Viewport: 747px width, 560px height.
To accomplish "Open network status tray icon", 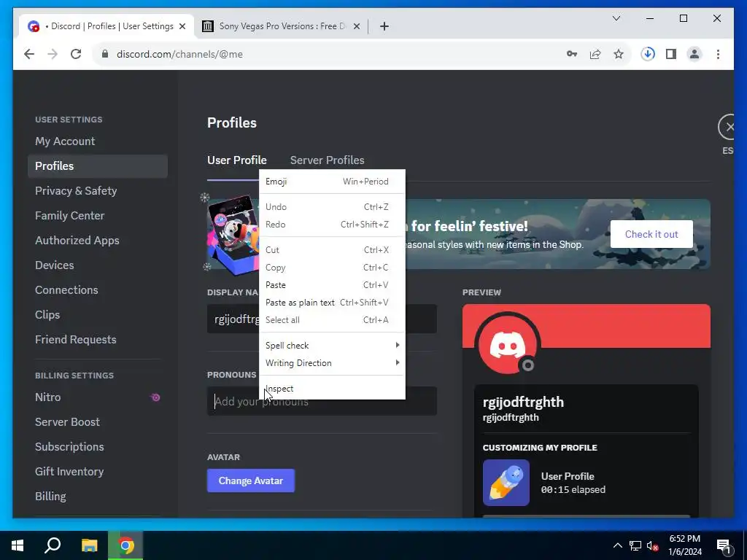I will coord(635,545).
